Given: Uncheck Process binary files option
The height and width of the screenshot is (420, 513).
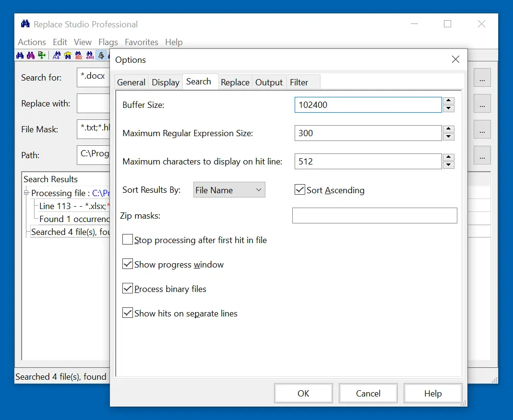Looking at the screenshot, I should click(x=128, y=288).
